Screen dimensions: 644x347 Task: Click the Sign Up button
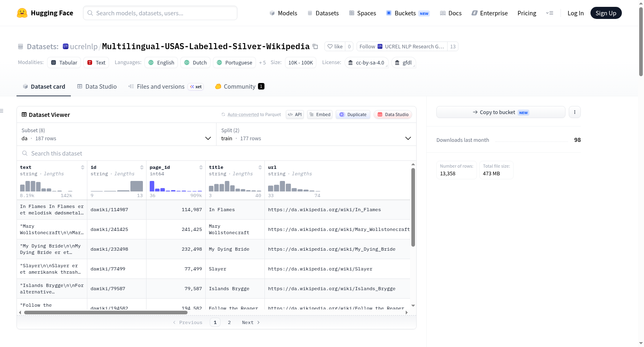pyautogui.click(x=606, y=13)
